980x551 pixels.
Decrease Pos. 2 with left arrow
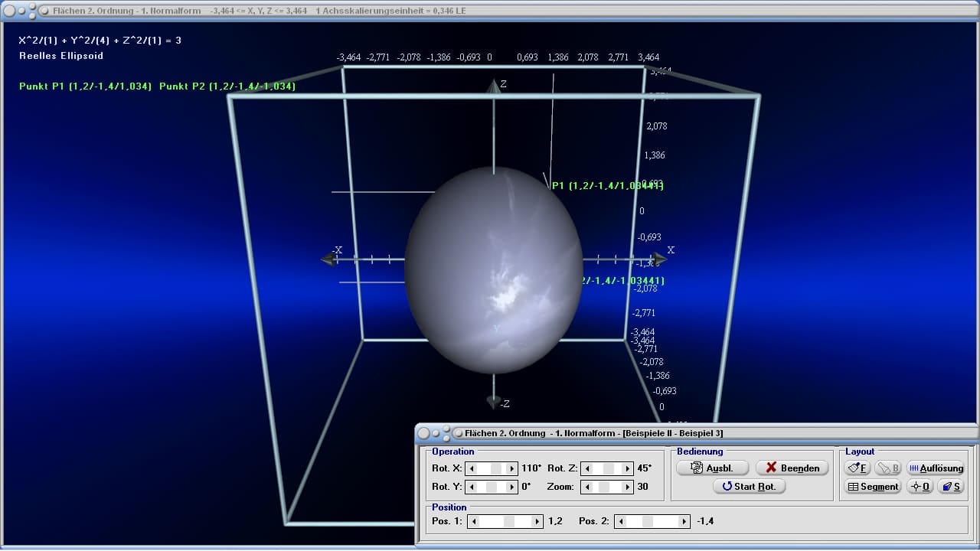coord(621,521)
